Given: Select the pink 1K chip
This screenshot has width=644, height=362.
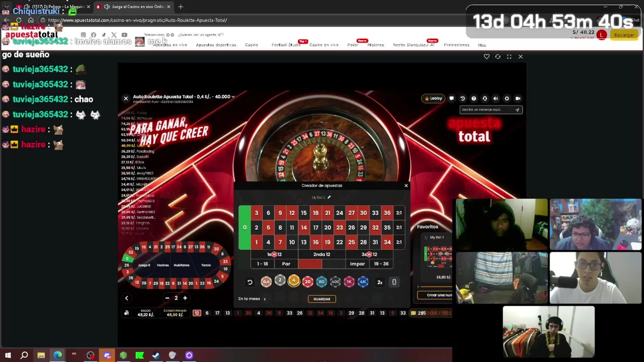Looking at the screenshot, I should pos(349,282).
